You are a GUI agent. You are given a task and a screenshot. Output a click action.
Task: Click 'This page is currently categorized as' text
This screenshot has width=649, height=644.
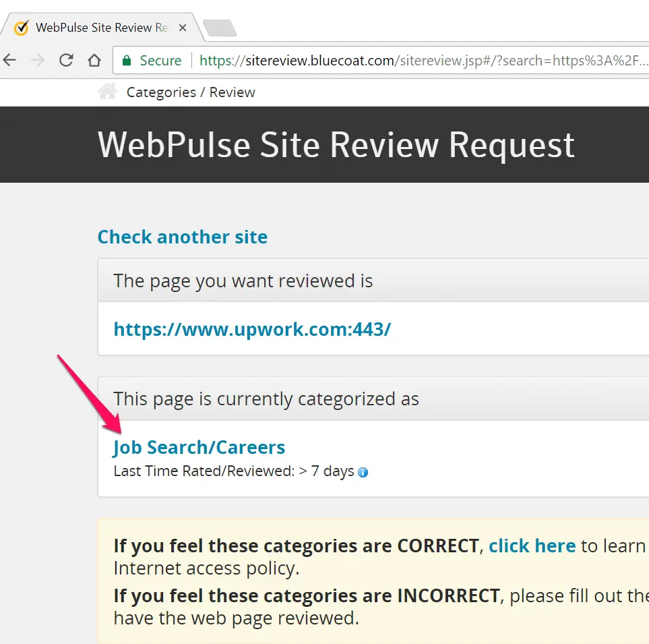[x=266, y=399]
